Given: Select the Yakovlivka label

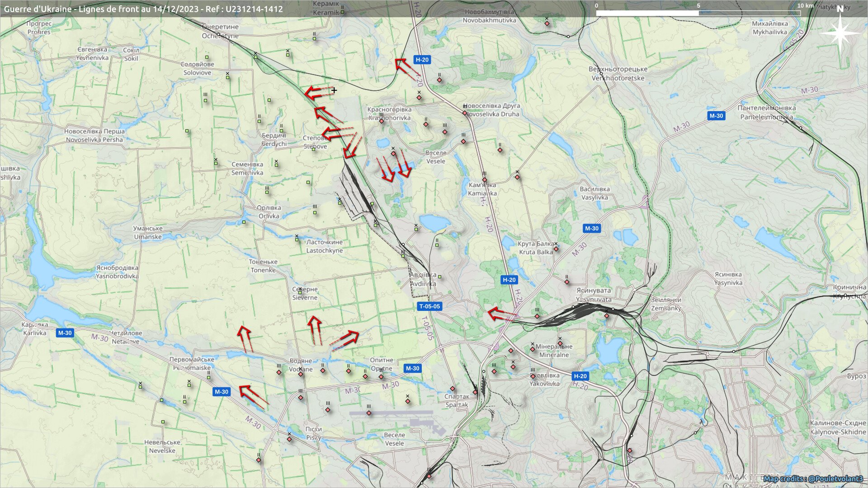Looking at the screenshot, I should (544, 379).
